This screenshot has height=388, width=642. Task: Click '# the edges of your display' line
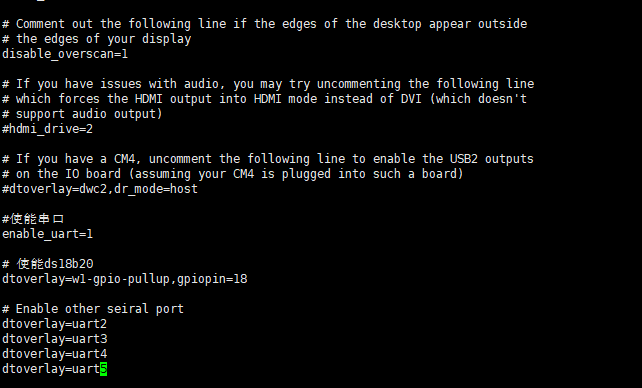pos(97,39)
